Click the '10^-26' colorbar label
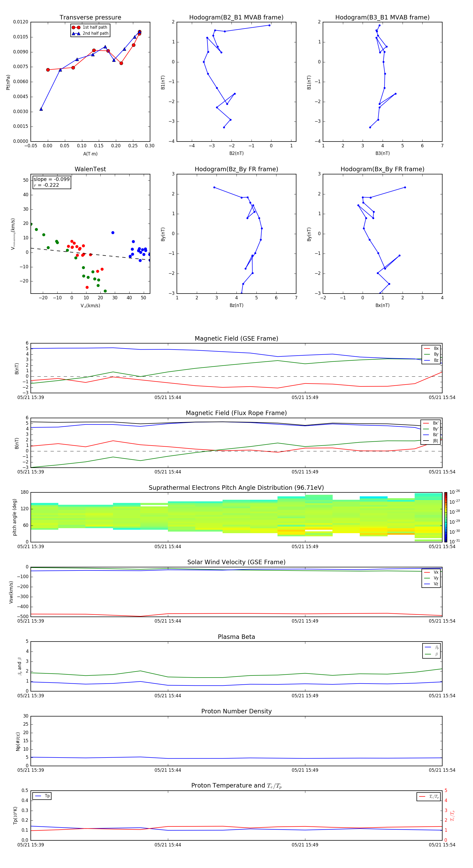The image size is (473, 868). [x=455, y=492]
